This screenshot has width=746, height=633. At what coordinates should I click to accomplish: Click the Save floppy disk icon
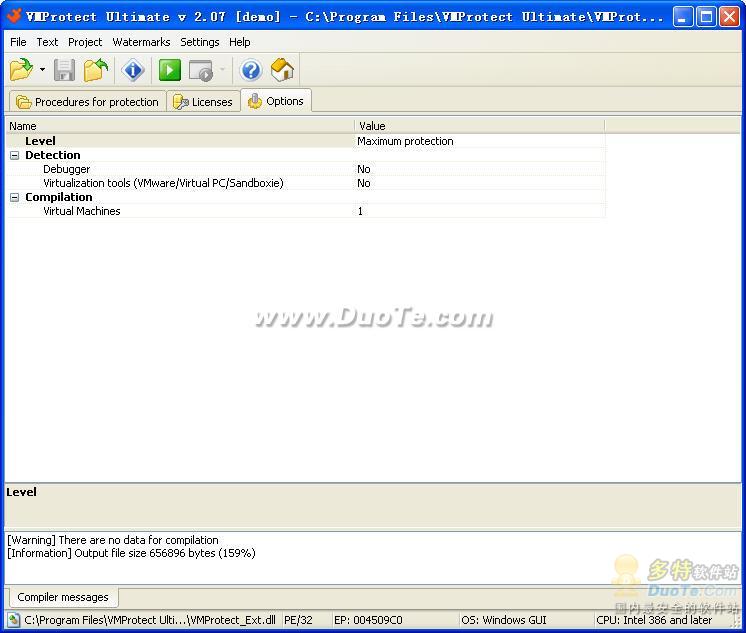(x=64, y=70)
